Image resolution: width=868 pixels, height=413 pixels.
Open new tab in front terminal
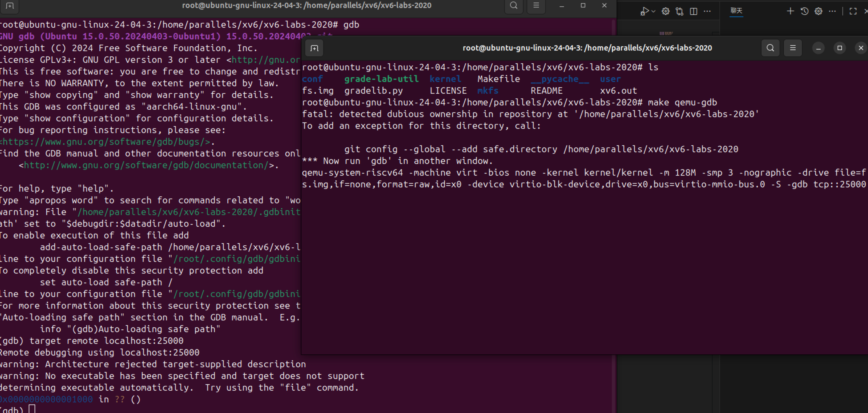[314, 48]
